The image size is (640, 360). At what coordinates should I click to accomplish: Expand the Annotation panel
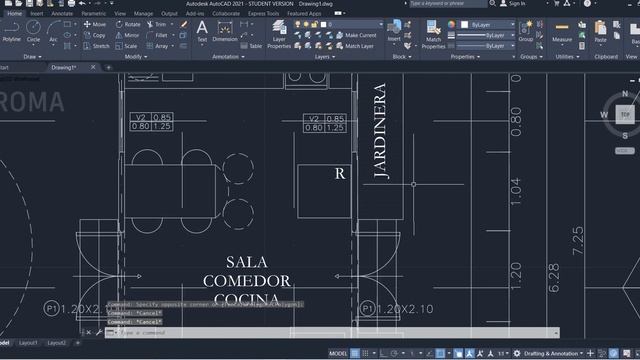pyautogui.click(x=228, y=57)
